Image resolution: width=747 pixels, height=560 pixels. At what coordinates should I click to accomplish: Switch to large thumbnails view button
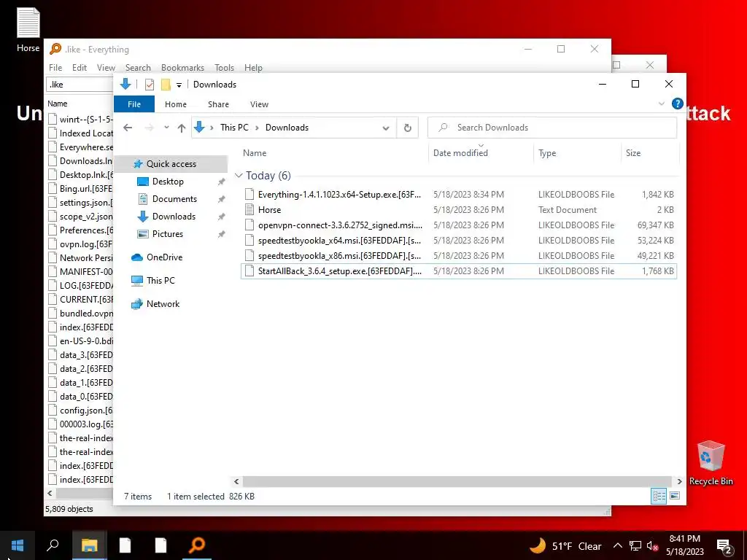(x=675, y=496)
